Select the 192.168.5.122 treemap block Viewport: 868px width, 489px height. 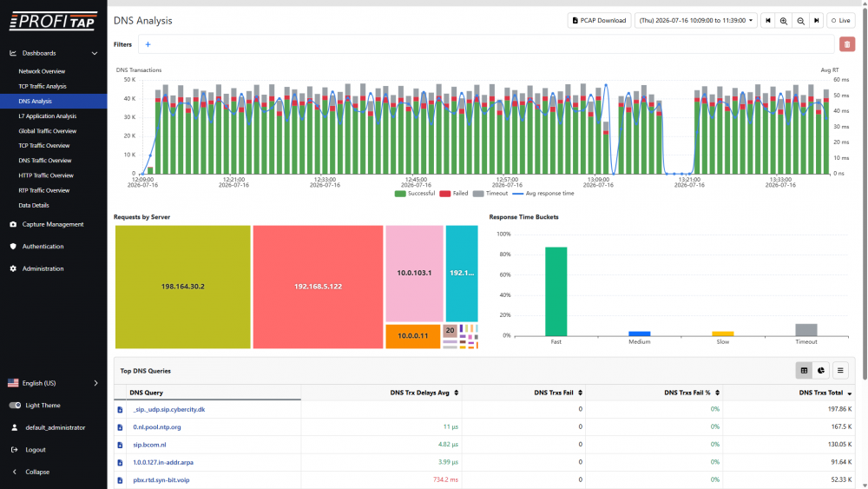click(318, 287)
